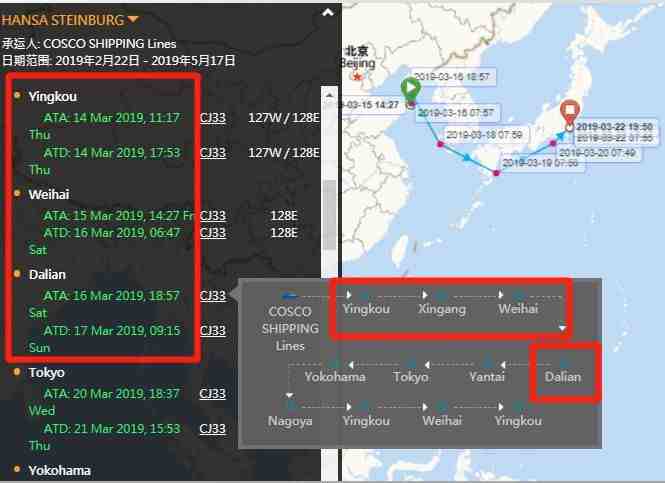The height and width of the screenshot is (483, 665).
Task: Click the COSCO SHIPPING Lines ship icon
Action: 290,295
